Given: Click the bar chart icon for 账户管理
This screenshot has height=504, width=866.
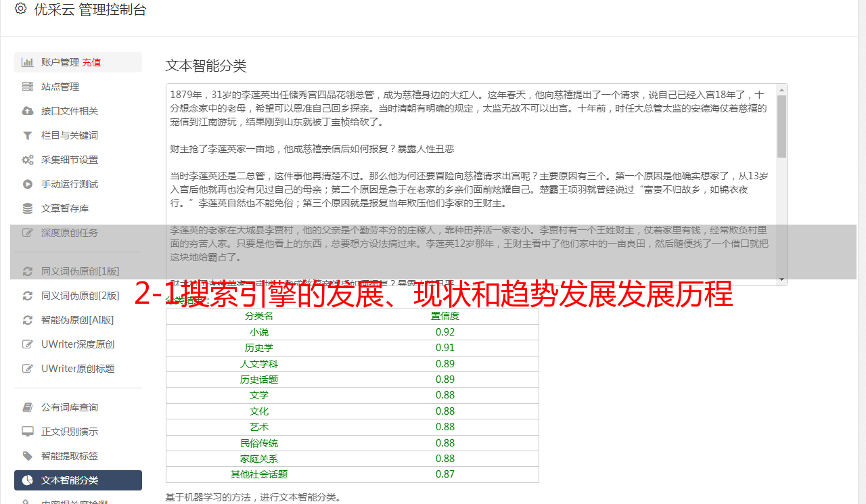Looking at the screenshot, I should pos(28,62).
